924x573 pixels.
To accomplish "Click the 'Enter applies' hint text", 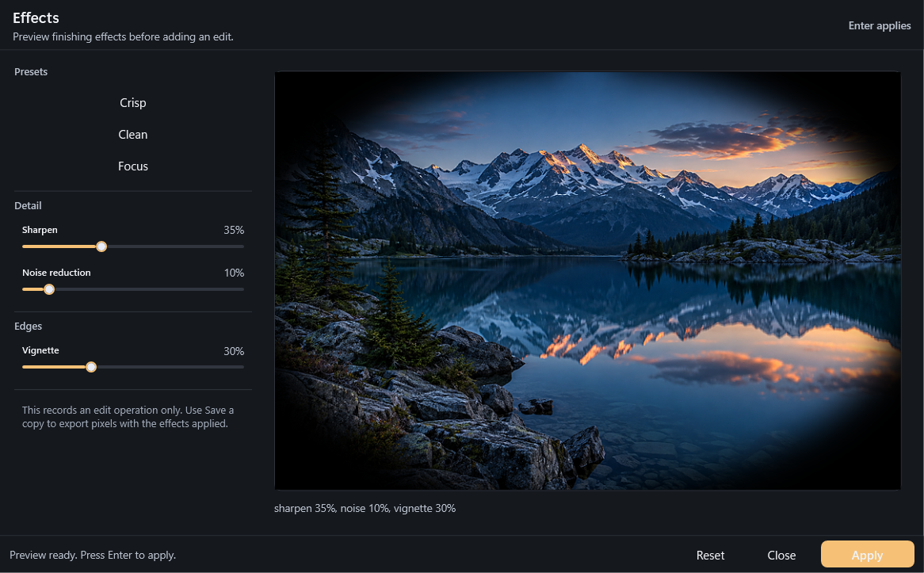I will [879, 26].
